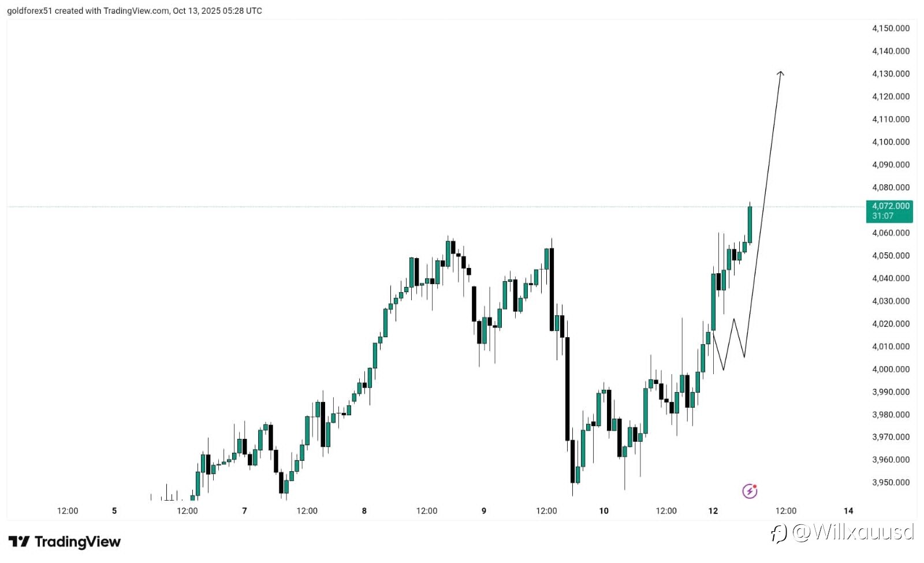Click the date 5 on time axis
This screenshot has width=924, height=563.
coord(114,510)
